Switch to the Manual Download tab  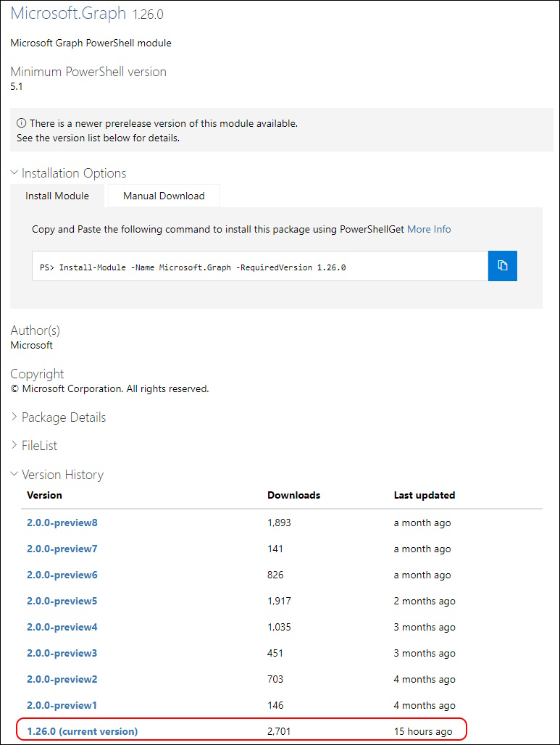pos(164,196)
